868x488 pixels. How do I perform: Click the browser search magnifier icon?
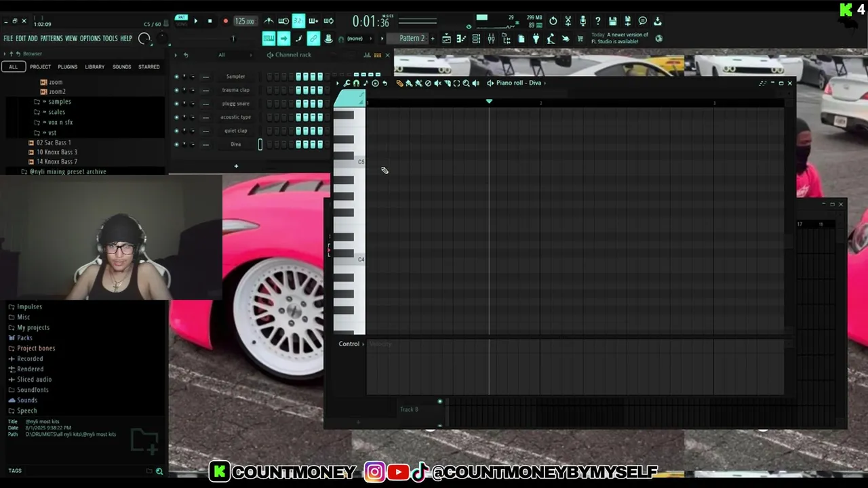(159, 471)
